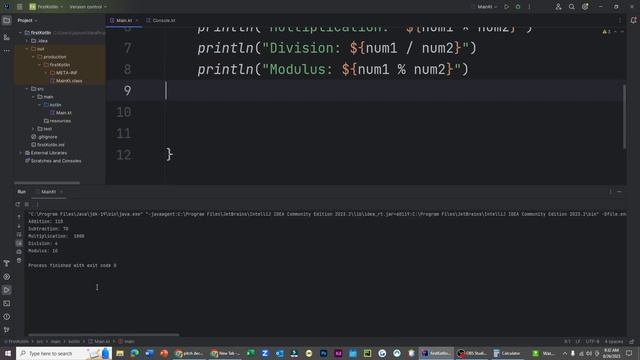640x360 pixels.
Task: Open the Project tool window icon
Action: pyautogui.click(x=7, y=20)
